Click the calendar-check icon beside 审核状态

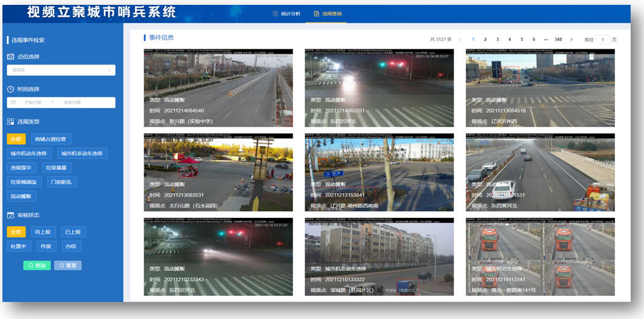(11, 215)
